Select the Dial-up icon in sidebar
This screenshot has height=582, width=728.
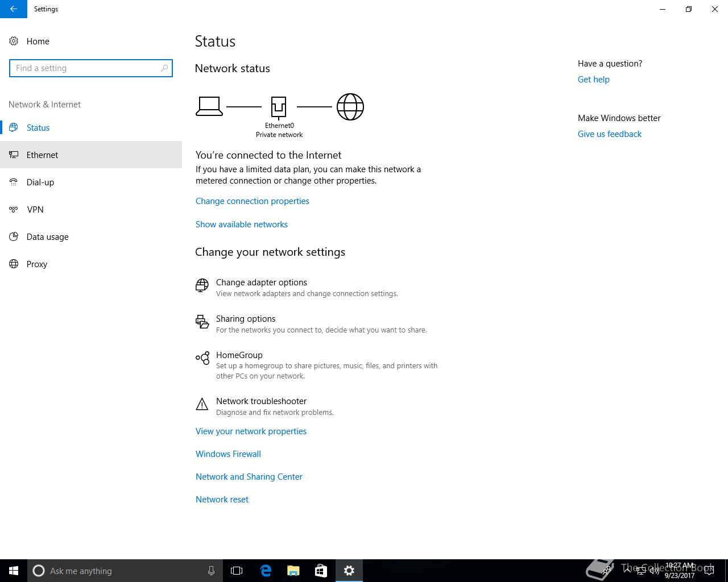[x=14, y=182]
